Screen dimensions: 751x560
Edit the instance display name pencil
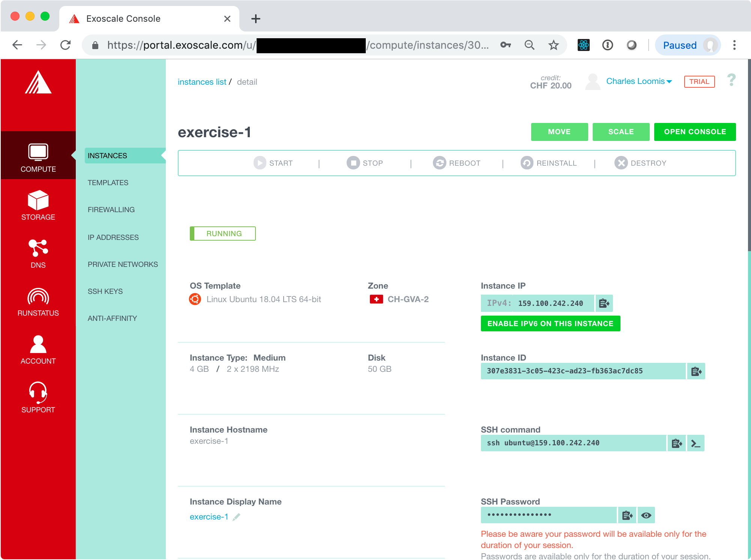click(236, 517)
